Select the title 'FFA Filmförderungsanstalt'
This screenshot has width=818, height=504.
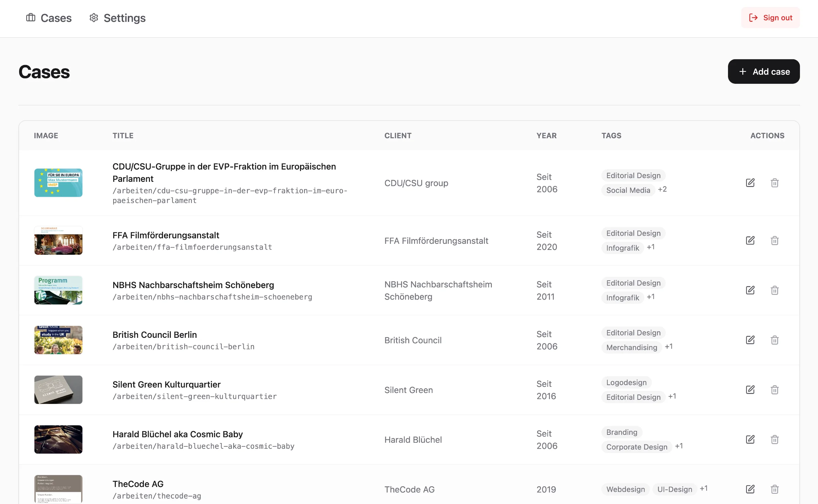tap(166, 235)
